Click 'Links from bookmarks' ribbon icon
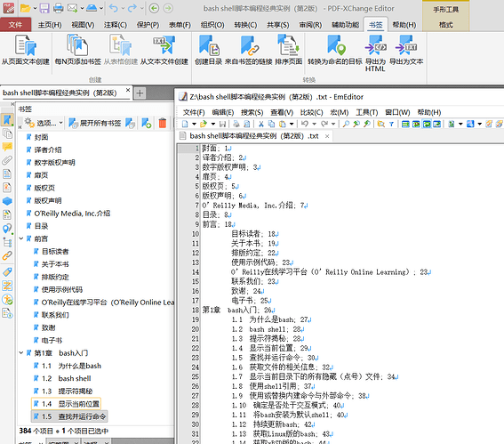Screen dimensions: 504x444 point(248,50)
